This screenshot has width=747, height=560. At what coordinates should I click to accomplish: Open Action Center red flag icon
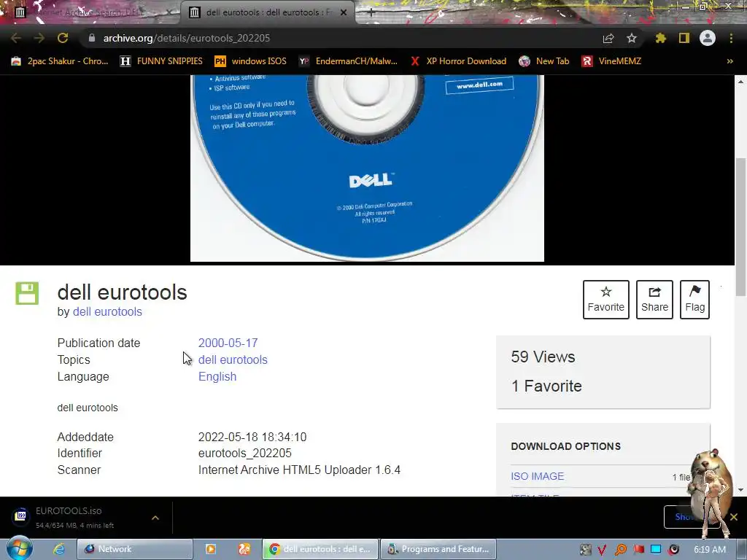(x=638, y=550)
